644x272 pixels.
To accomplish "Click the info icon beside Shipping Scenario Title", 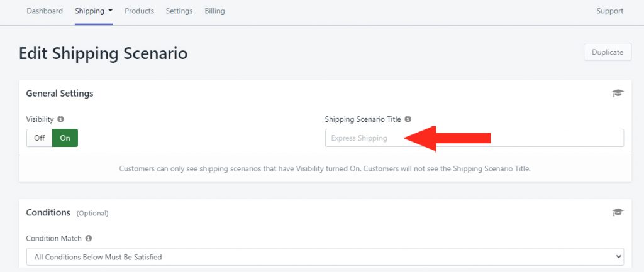I will coord(408,119).
